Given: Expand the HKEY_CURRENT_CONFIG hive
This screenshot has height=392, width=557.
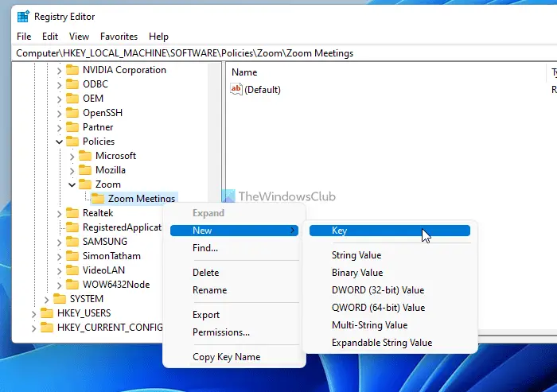Looking at the screenshot, I should pos(33,328).
